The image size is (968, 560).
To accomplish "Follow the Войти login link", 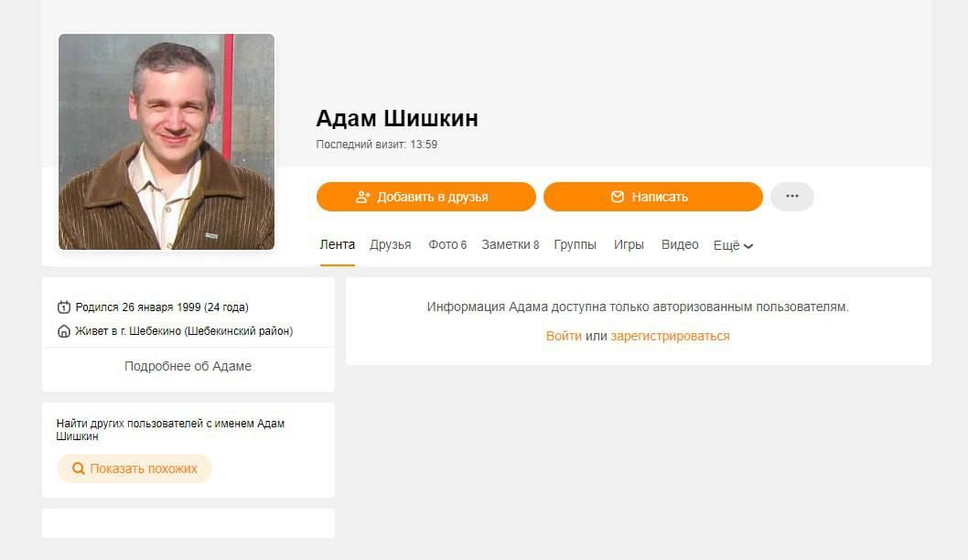I will (564, 336).
